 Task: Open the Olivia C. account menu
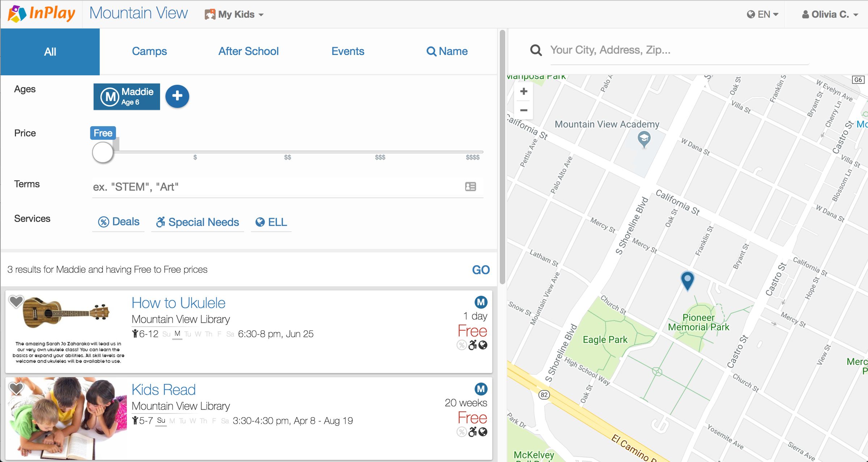tap(830, 14)
